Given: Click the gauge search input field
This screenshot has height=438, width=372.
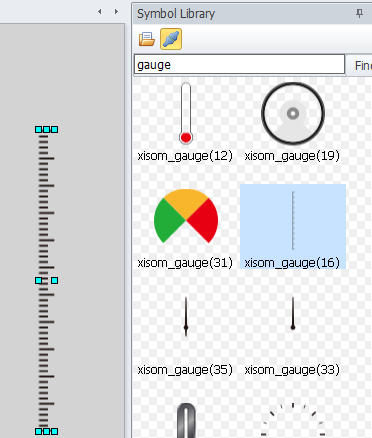Looking at the screenshot, I should coord(239,64).
